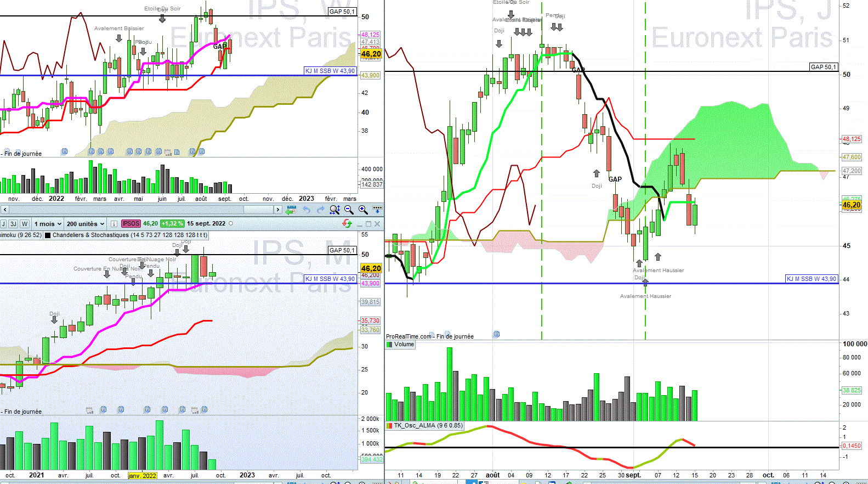Open the IPSOS instrument info icon

click(x=114, y=224)
